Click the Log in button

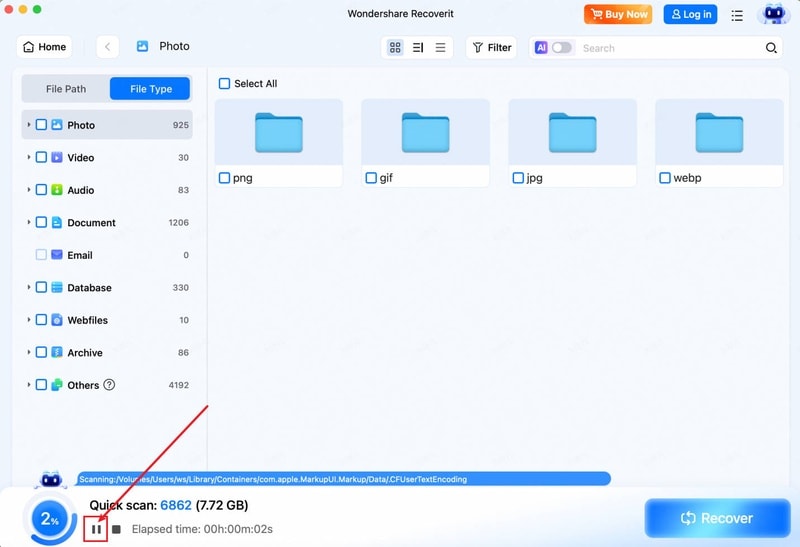point(690,14)
